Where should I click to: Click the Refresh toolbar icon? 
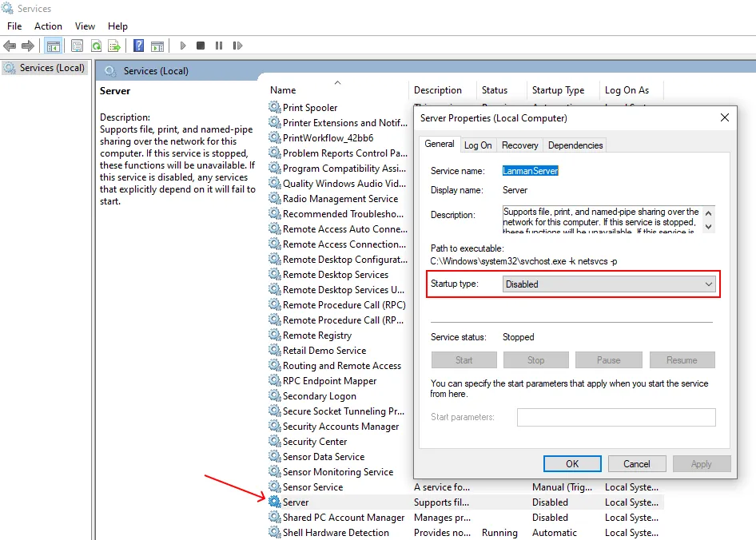click(97, 46)
